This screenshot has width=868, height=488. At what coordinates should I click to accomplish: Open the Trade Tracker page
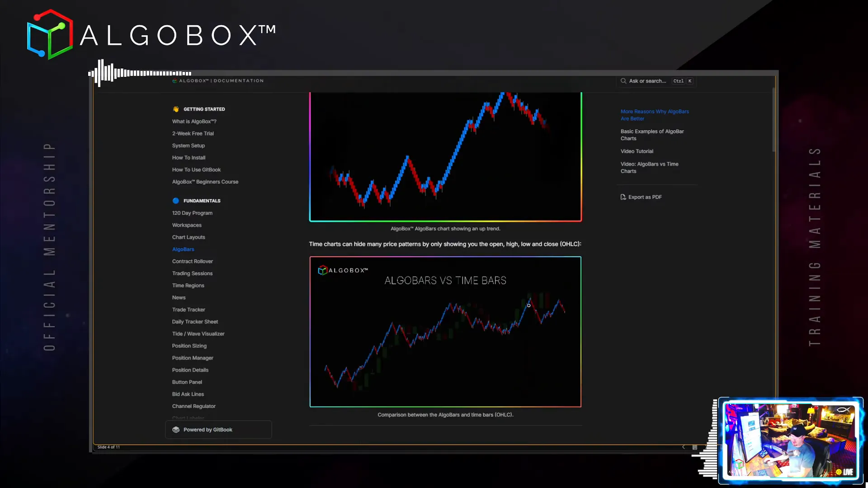pyautogui.click(x=189, y=310)
